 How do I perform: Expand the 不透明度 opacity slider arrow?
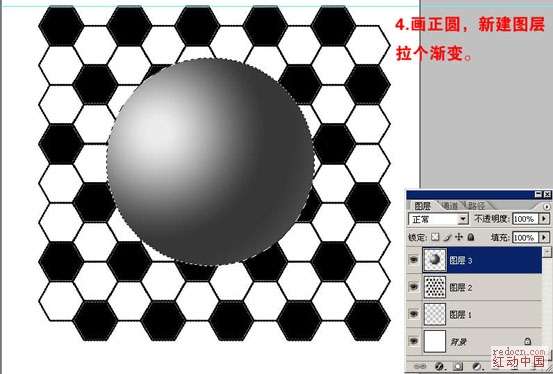(544, 219)
